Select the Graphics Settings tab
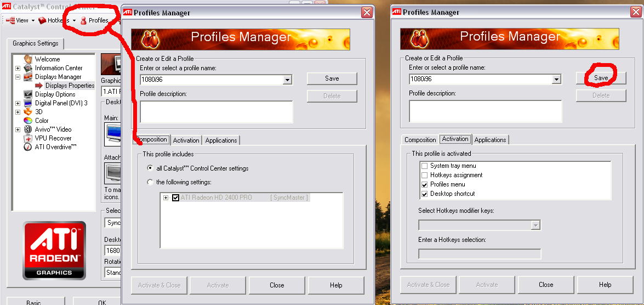 click(x=35, y=43)
